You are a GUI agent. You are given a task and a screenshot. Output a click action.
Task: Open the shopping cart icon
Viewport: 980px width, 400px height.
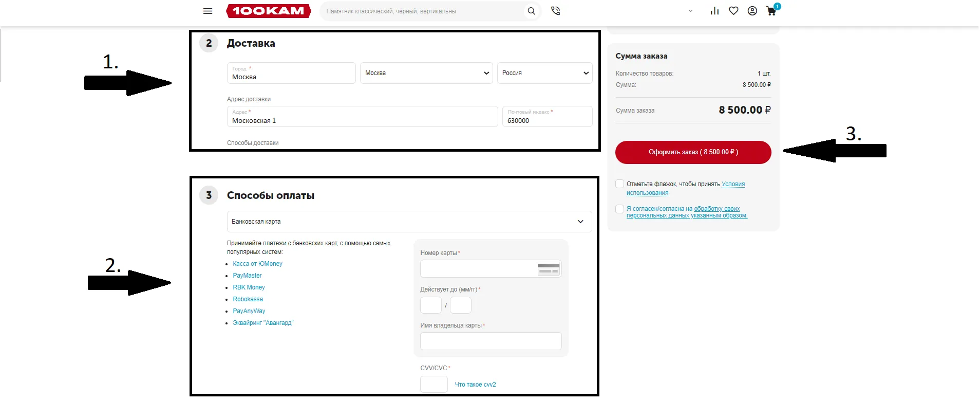coord(771,11)
